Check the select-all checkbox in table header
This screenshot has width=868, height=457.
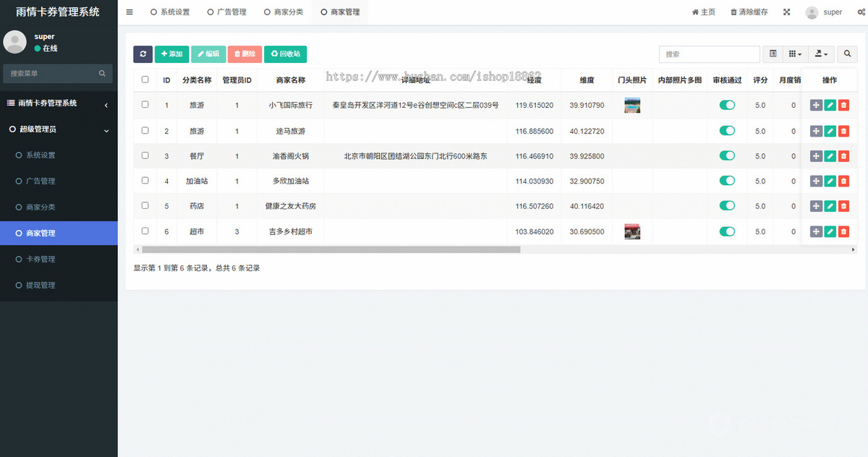pyautogui.click(x=145, y=80)
